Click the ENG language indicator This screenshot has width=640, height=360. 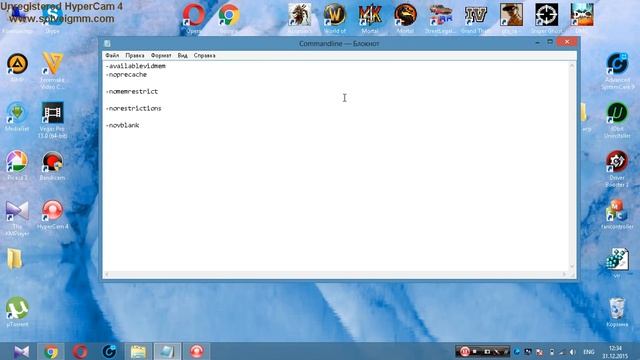[x=589, y=352]
